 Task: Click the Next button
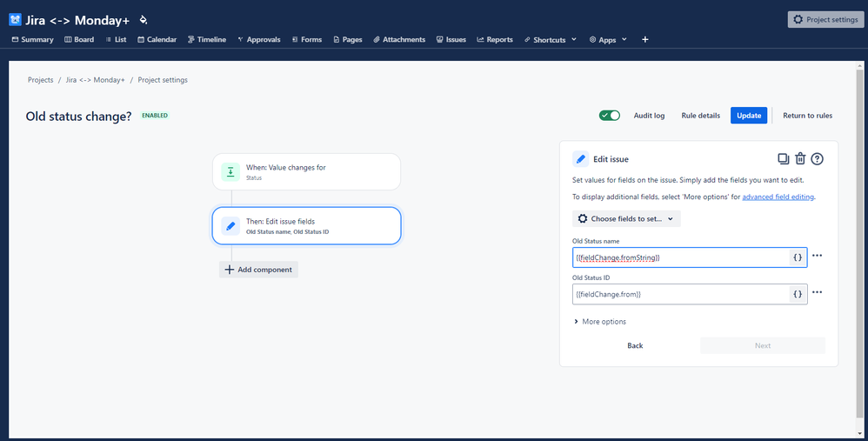click(x=762, y=345)
